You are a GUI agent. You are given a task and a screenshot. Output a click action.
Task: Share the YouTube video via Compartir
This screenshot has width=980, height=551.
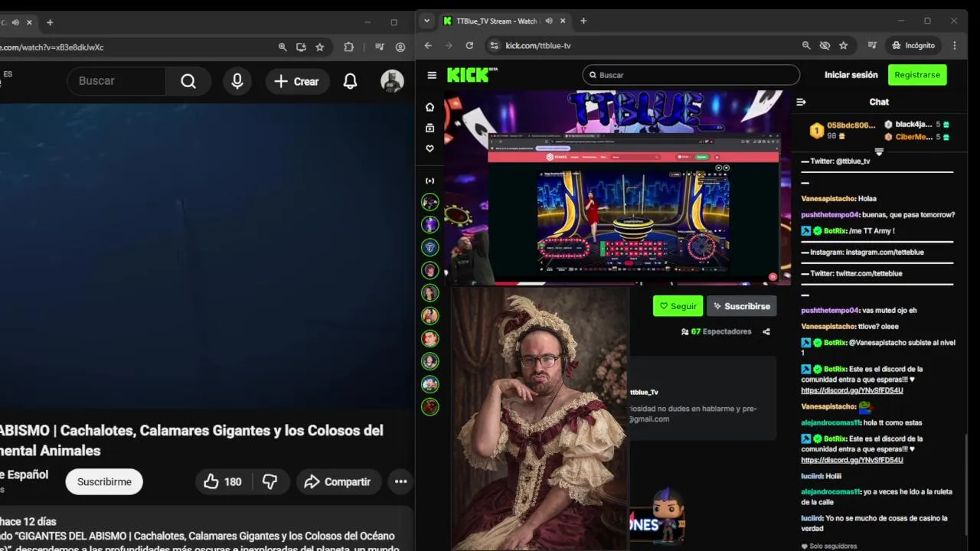(x=338, y=481)
